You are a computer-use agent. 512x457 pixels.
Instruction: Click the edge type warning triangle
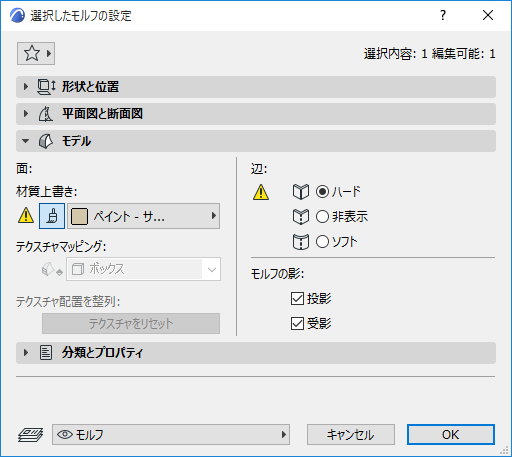[x=261, y=192]
